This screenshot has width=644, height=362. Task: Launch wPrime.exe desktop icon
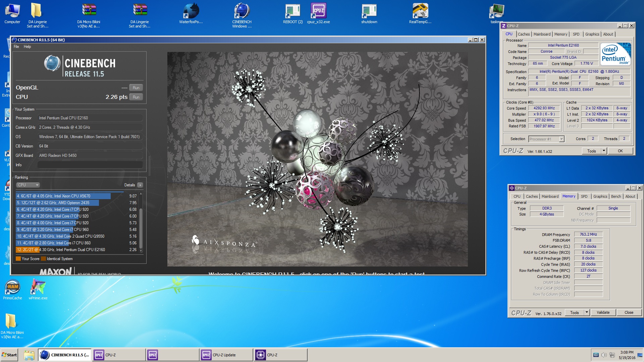point(38,289)
